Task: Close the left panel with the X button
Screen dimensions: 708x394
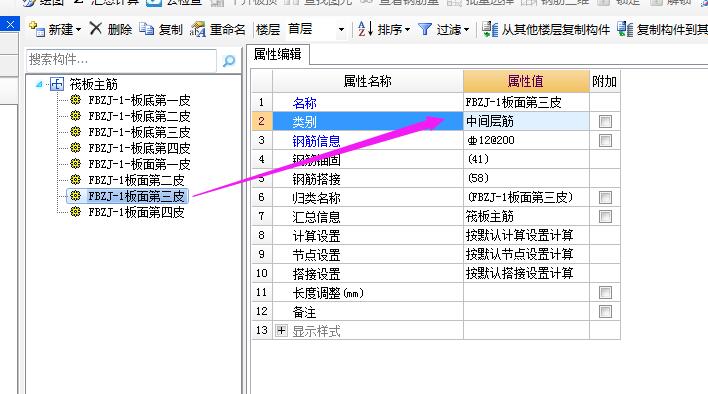Action: tap(10, 24)
